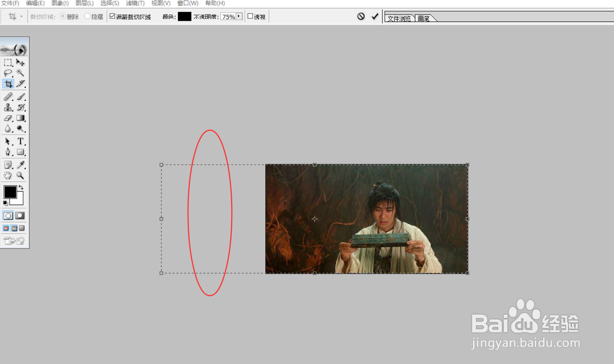Switch to full screen with menu bar
Image resolution: width=614 pixels, height=364 pixels.
pyautogui.click(x=14, y=228)
